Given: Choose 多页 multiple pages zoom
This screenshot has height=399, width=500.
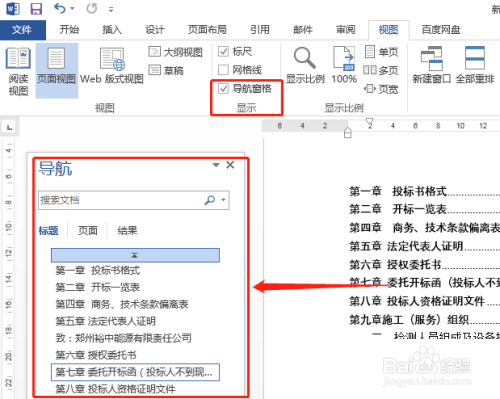Looking at the screenshot, I should (381, 70).
